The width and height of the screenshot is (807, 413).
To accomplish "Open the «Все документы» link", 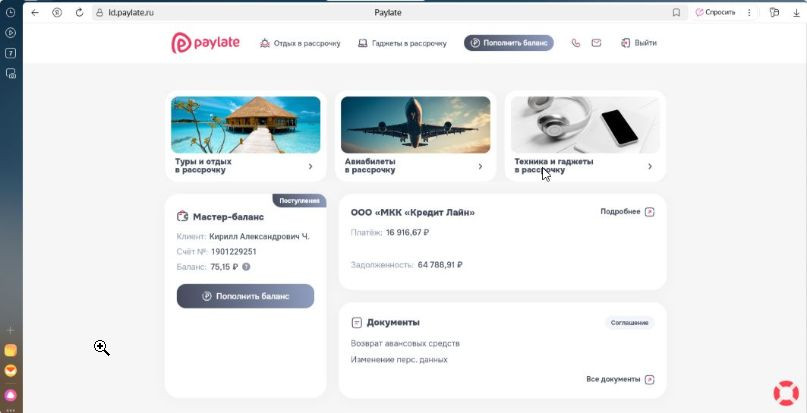I will click(x=620, y=379).
